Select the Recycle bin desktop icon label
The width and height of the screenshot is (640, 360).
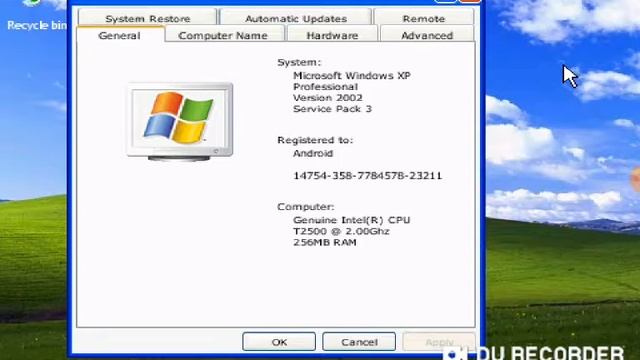point(36,25)
